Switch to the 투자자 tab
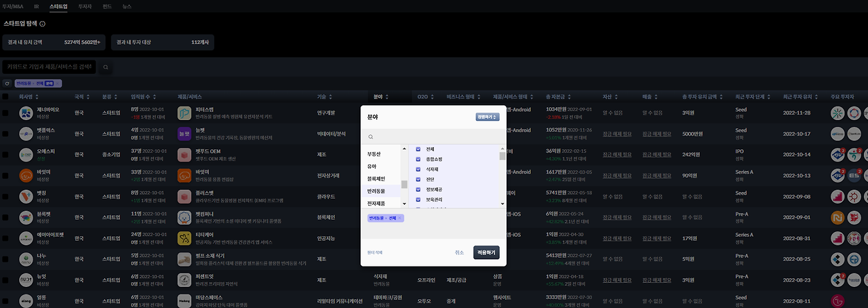This screenshot has height=308, width=868. pyautogui.click(x=85, y=5)
